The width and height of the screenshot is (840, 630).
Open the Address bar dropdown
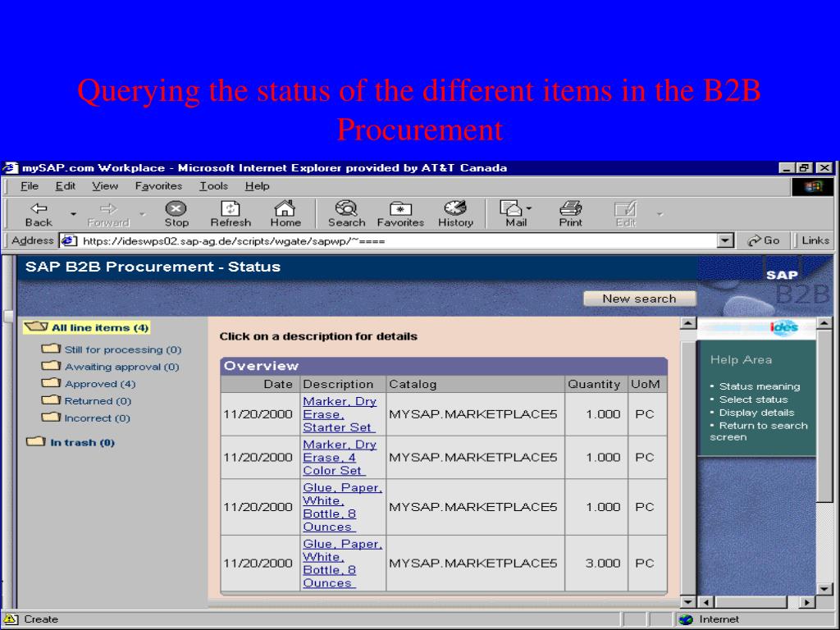point(725,240)
